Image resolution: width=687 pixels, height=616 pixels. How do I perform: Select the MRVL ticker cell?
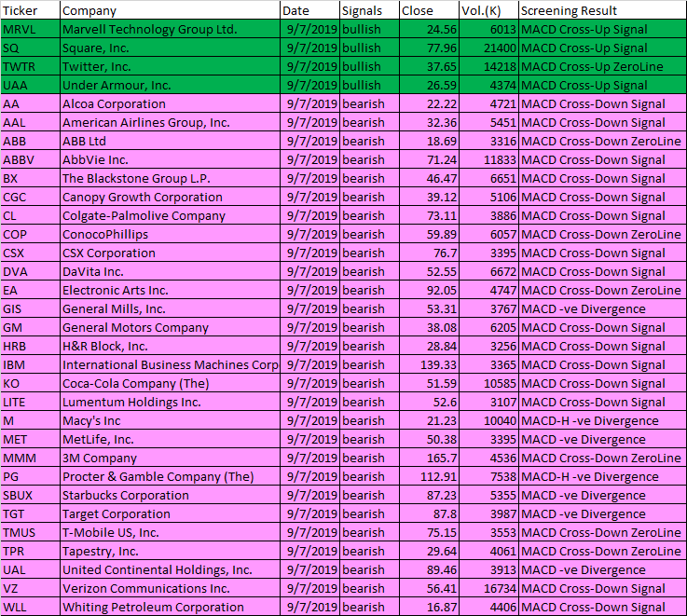pos(30,29)
